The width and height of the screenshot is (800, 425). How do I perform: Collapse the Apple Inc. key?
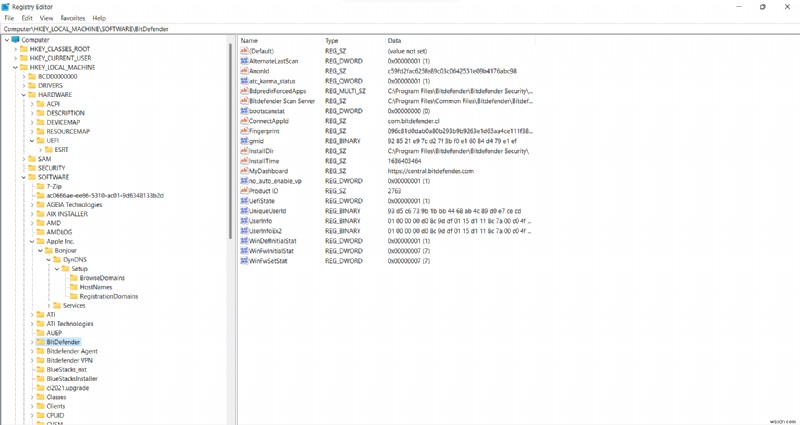pos(32,241)
